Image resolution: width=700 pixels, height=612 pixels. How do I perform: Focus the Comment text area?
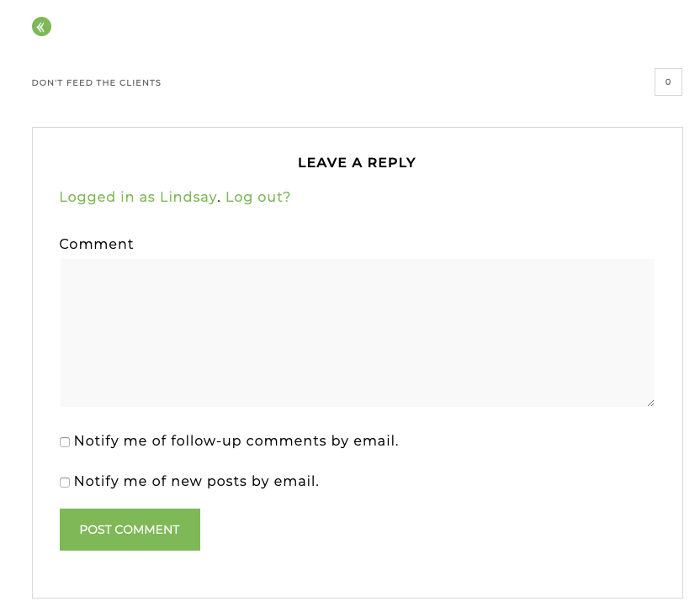point(357,333)
